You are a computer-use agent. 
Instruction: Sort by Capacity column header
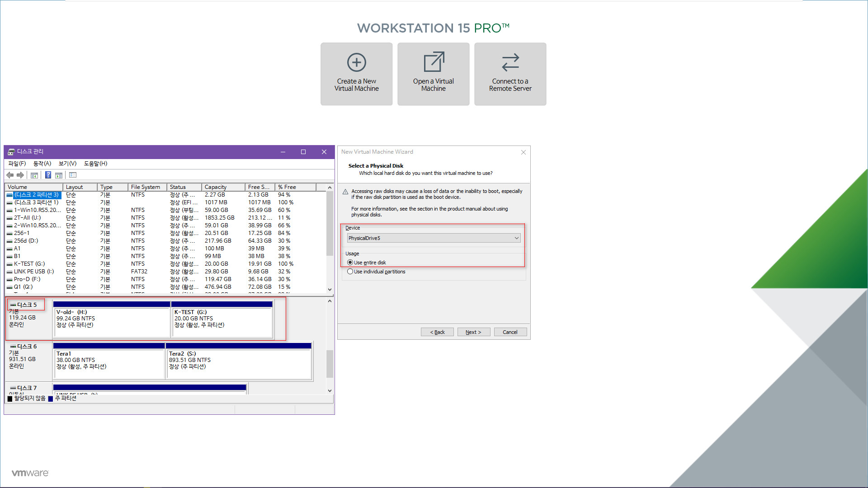pyautogui.click(x=223, y=187)
